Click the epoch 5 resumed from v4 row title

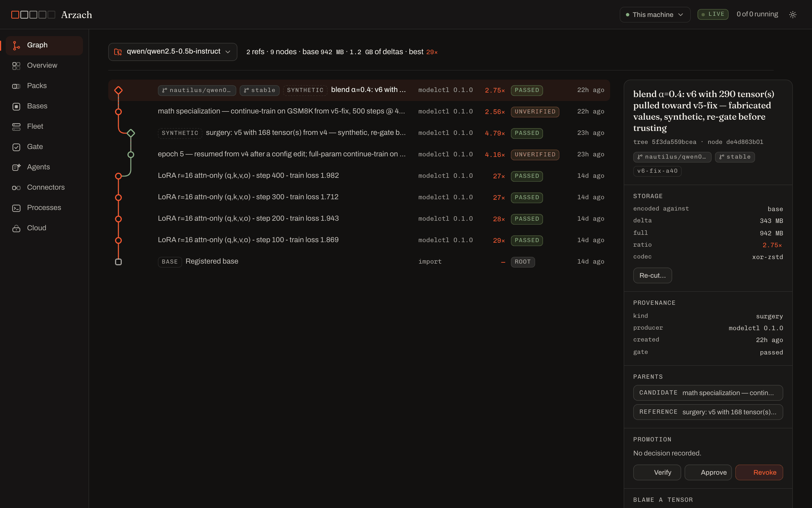(x=282, y=154)
